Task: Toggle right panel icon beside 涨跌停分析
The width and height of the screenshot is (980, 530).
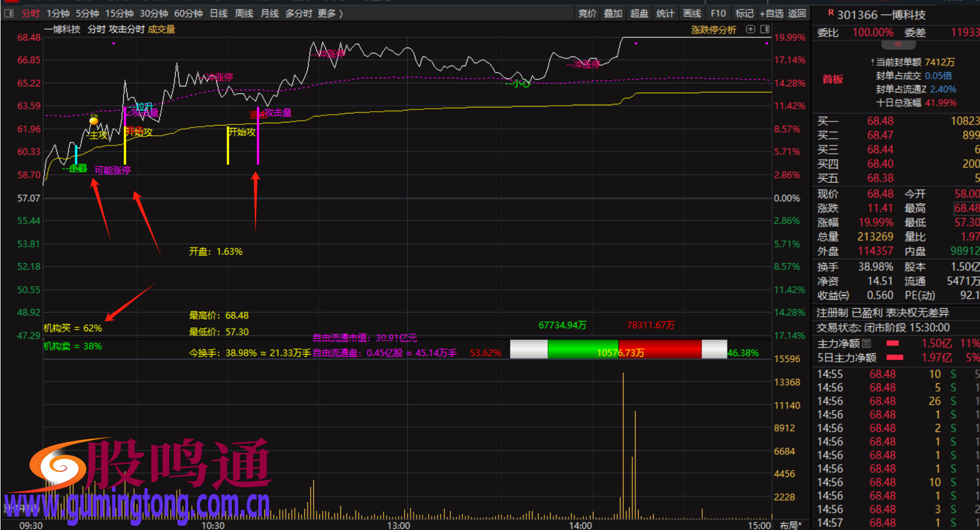Action: pyautogui.click(x=765, y=29)
